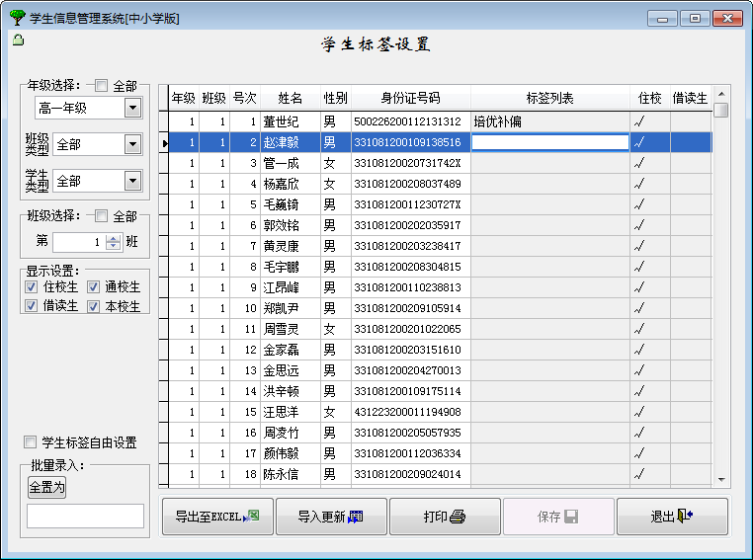Click the tree application icon in title bar

[x=16, y=18]
